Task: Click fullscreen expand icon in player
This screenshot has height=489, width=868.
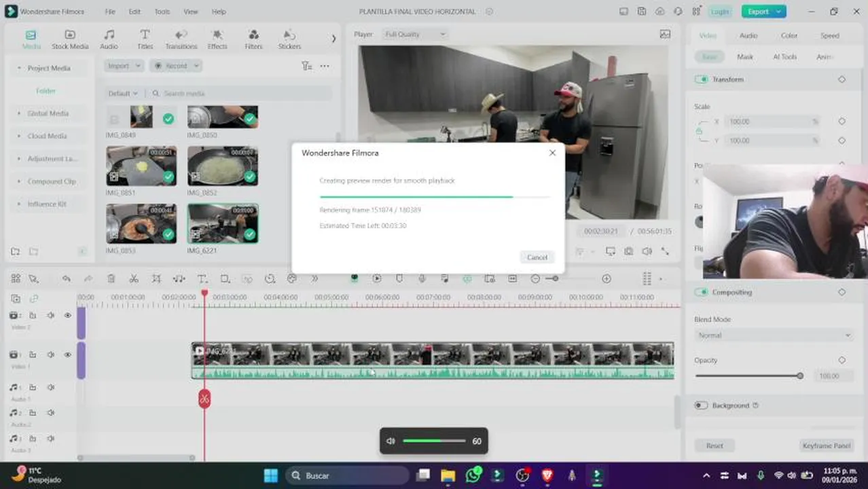Action: [x=665, y=251]
